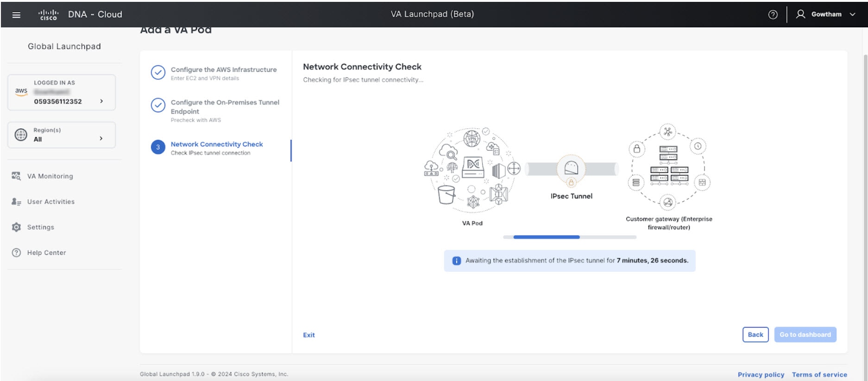This screenshot has height=381, width=868.
Task: Open Help Center
Action: pos(47,253)
